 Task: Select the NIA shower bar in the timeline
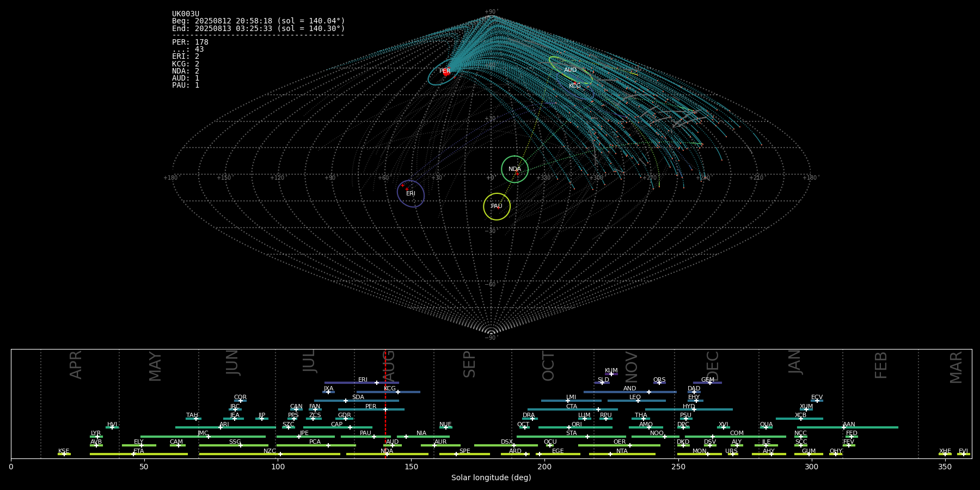point(423,436)
